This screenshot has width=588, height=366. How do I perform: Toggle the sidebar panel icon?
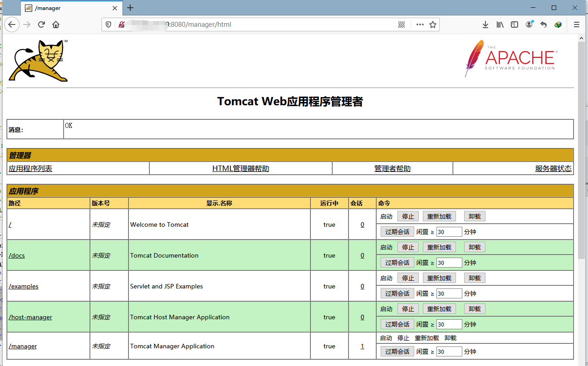tap(514, 24)
